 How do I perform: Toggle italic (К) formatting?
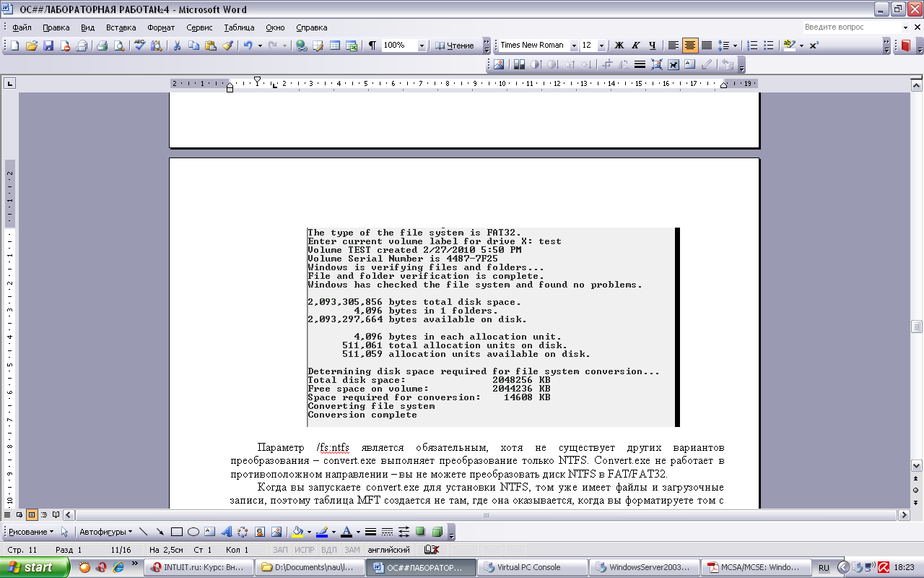tap(635, 46)
